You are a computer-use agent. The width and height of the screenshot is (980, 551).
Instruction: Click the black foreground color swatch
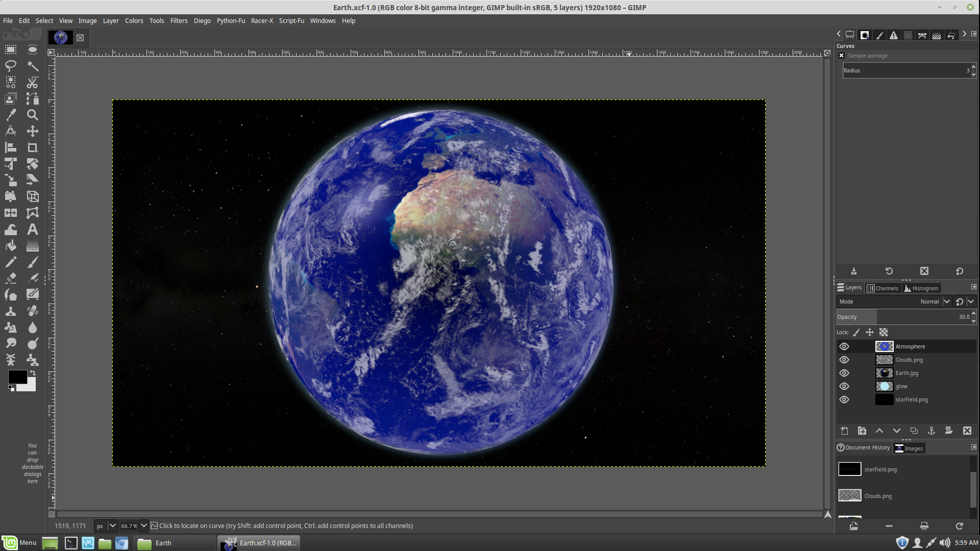[x=17, y=377]
